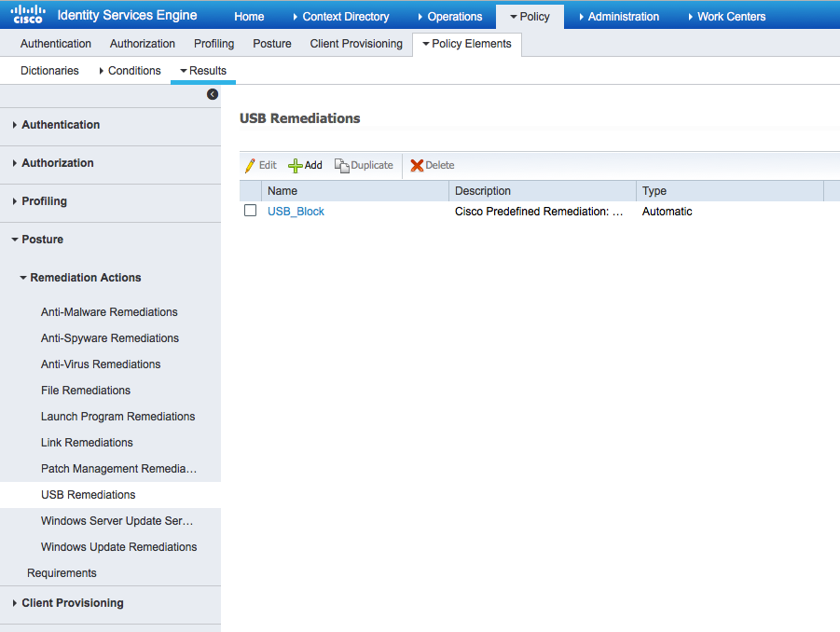Image resolution: width=840 pixels, height=632 pixels.
Task: Click the Cisco logo
Action: tap(28, 15)
